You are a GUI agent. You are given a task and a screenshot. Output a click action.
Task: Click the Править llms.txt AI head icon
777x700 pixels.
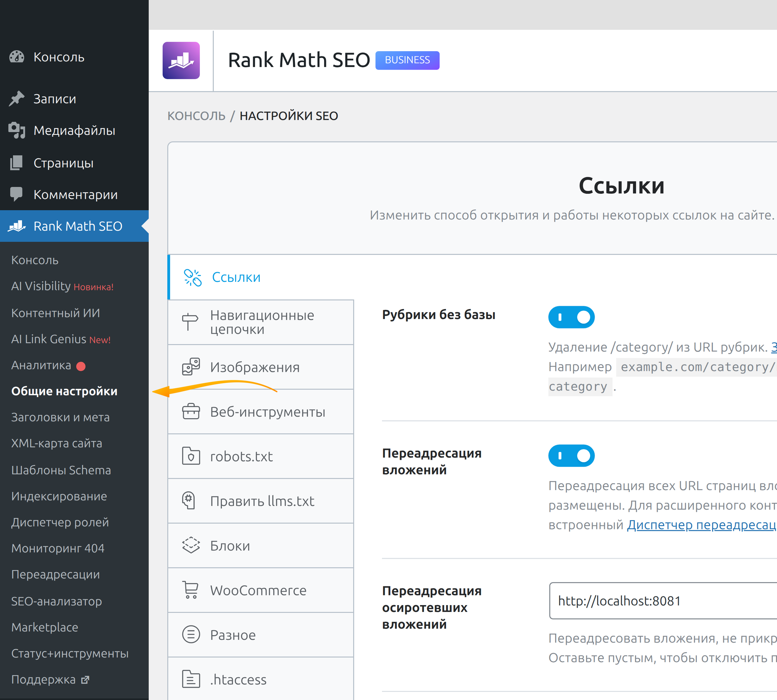[x=189, y=501]
